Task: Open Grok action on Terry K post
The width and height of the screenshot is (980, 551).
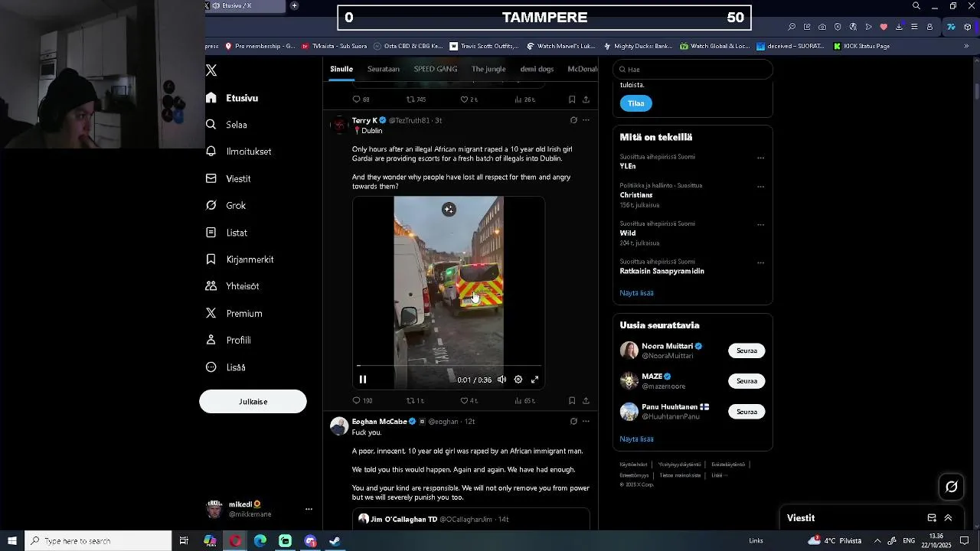Action: click(573, 120)
